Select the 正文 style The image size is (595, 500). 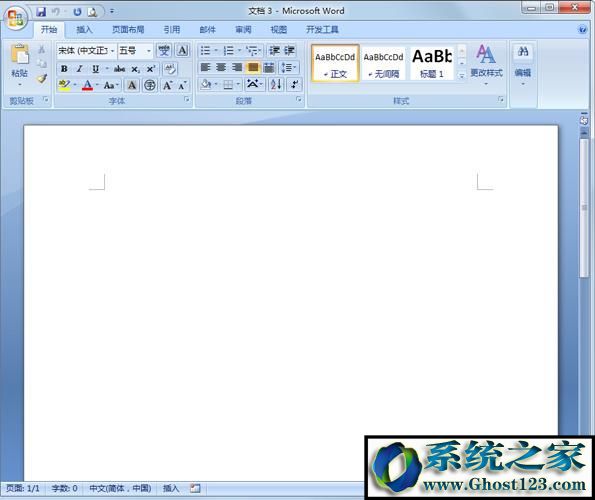pos(335,63)
